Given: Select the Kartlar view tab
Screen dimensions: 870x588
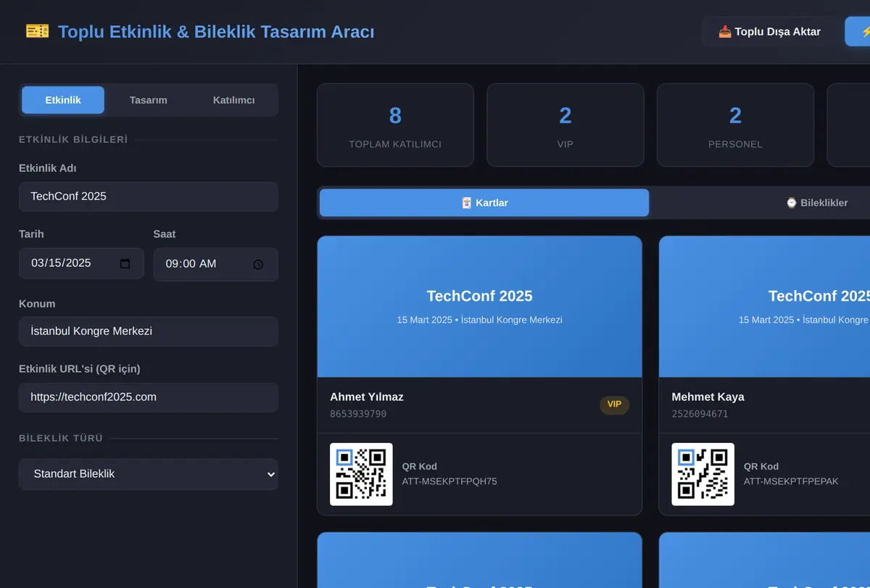Looking at the screenshot, I should [x=484, y=203].
